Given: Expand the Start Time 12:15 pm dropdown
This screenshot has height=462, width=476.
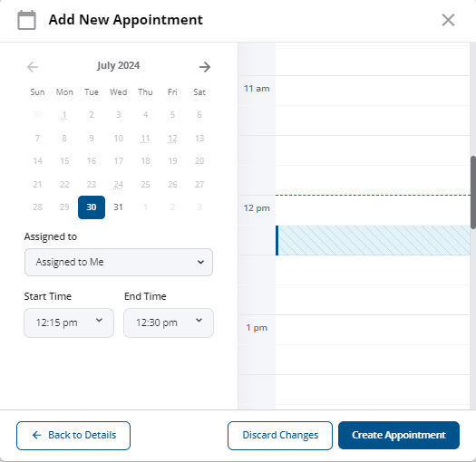Looking at the screenshot, I should tap(69, 322).
